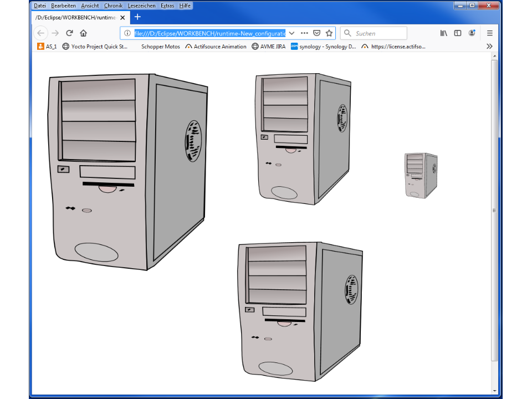Bookmark this page with the star icon
The width and height of the screenshot is (532, 399).
(329, 33)
